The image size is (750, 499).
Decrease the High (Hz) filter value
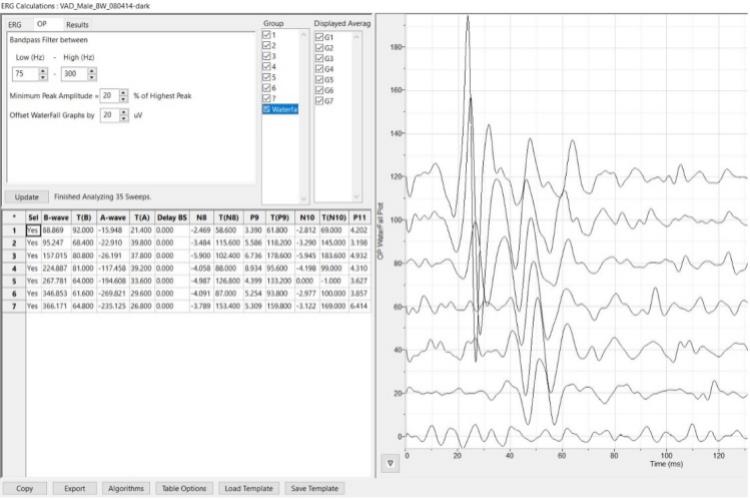92,77
